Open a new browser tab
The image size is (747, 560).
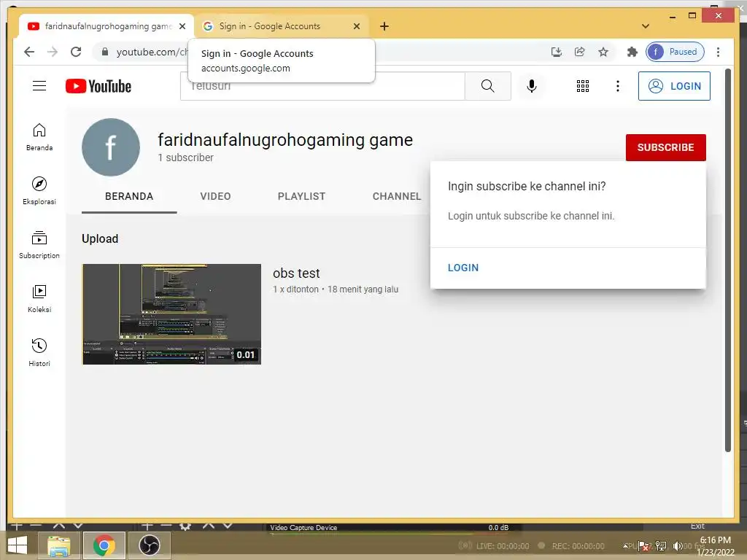click(384, 26)
